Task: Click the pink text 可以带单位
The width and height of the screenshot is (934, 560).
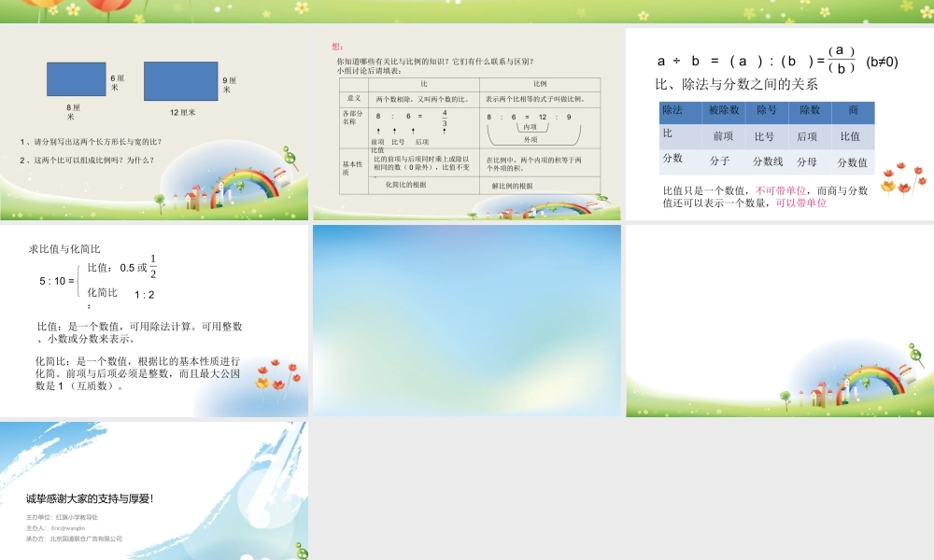Action: 801,203
